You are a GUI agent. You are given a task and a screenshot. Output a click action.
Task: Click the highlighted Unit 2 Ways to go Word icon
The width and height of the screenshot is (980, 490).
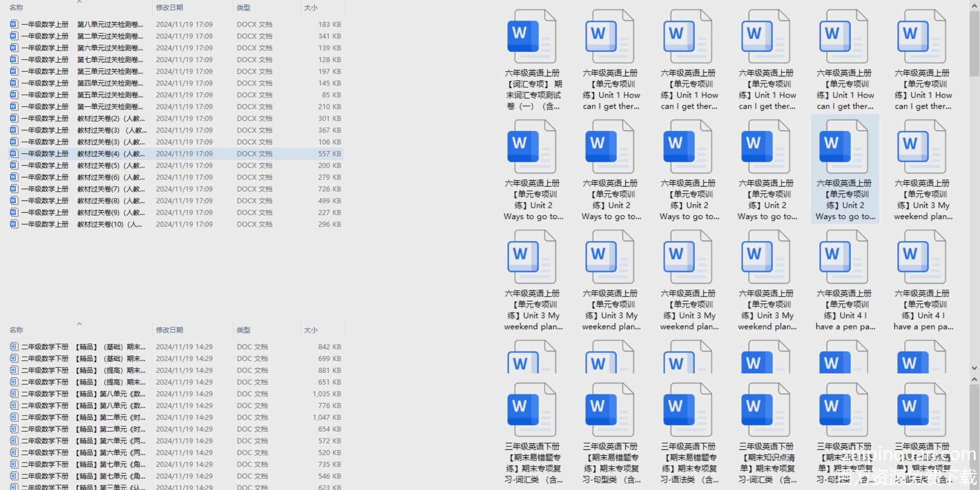pos(844,147)
